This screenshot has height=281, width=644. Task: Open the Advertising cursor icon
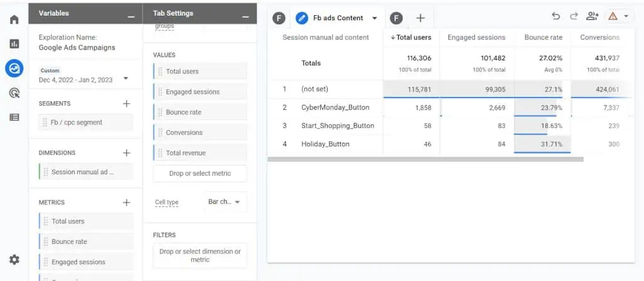tap(14, 93)
